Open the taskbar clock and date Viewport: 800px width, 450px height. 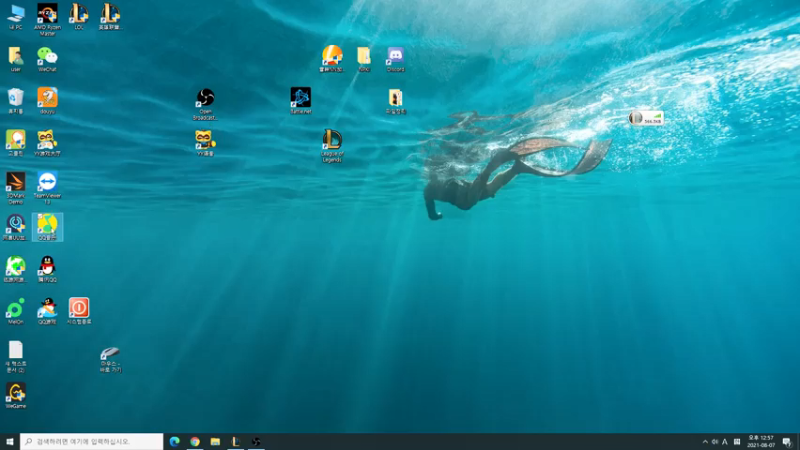pos(760,441)
